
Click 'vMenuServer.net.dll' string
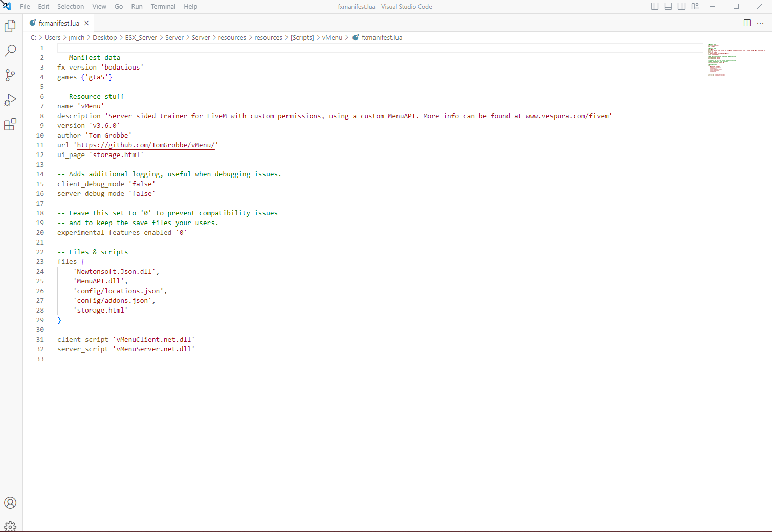click(x=153, y=349)
